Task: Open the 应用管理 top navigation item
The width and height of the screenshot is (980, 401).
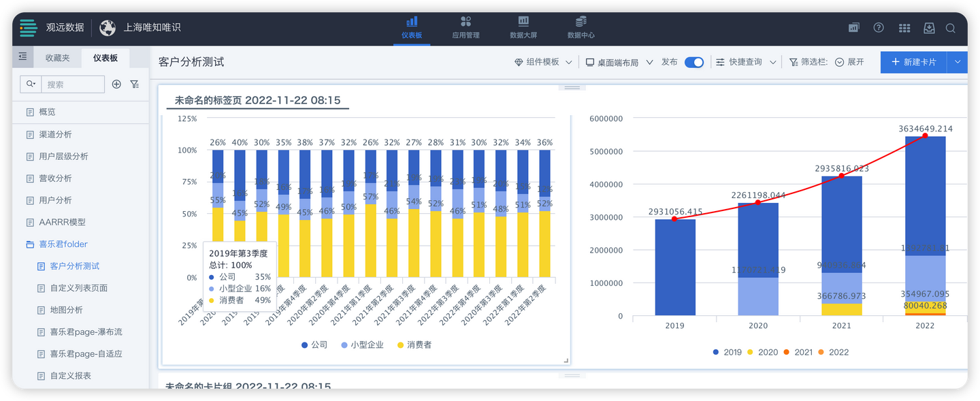Action: point(465,29)
